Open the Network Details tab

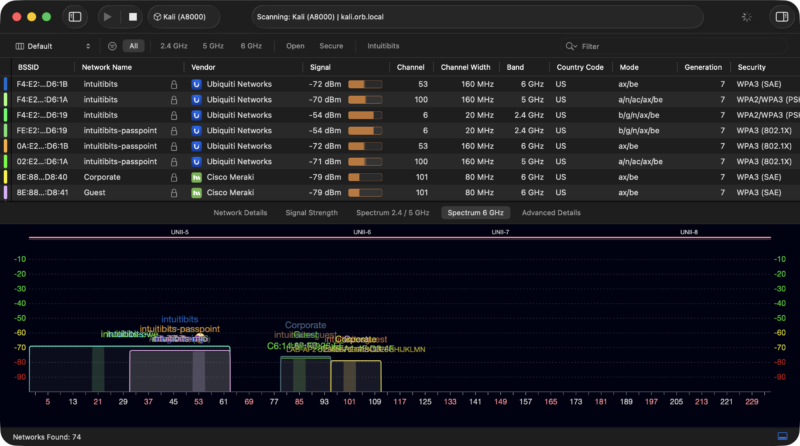240,213
